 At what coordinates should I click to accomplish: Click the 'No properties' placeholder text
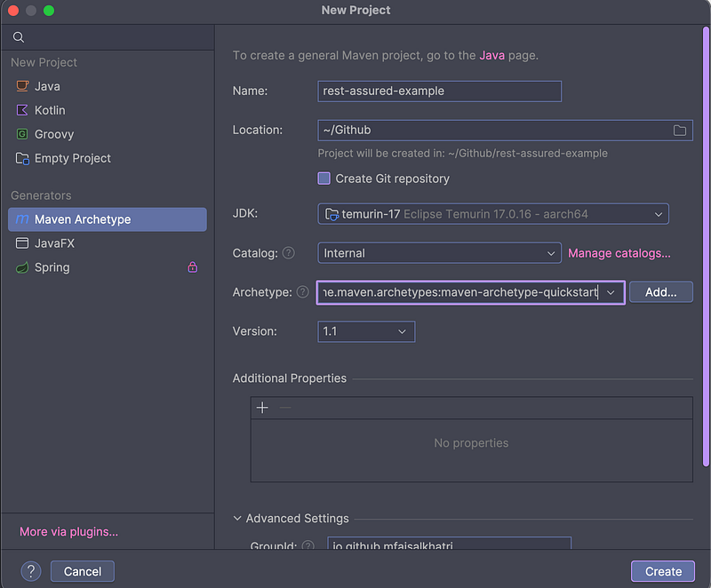click(471, 443)
